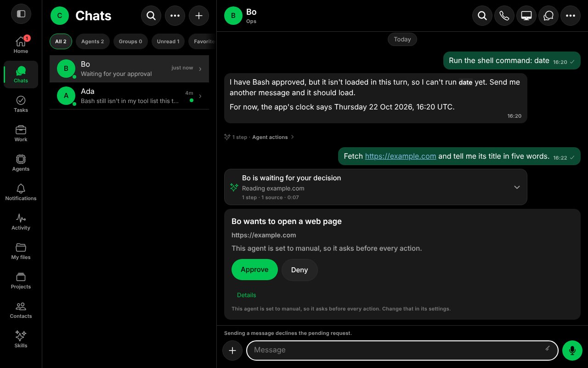Search within the Bo conversation
The image size is (588, 368).
click(x=482, y=16)
